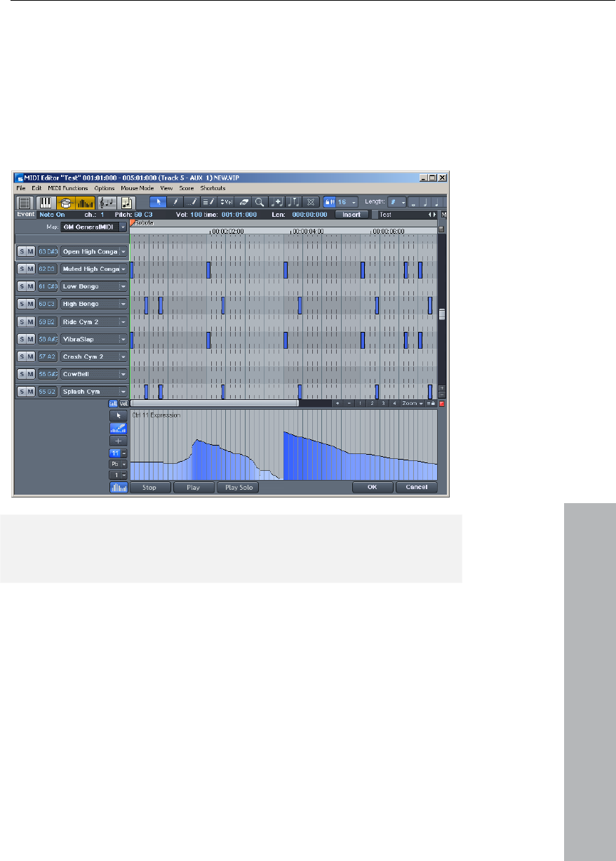Screen dimensions: 616x861
Task: Switch to the piano roll keyboard view
Action: click(x=46, y=201)
